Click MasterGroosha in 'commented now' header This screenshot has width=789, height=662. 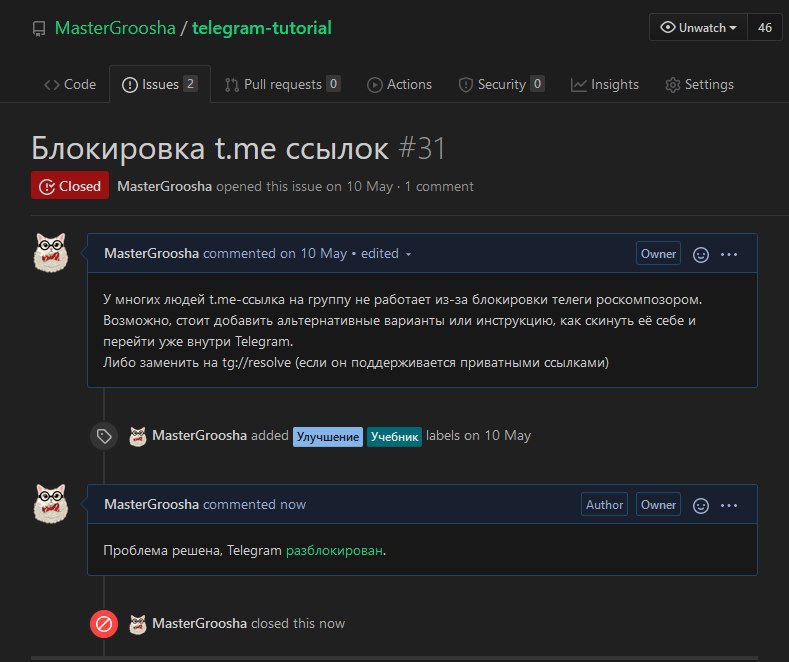click(151, 505)
